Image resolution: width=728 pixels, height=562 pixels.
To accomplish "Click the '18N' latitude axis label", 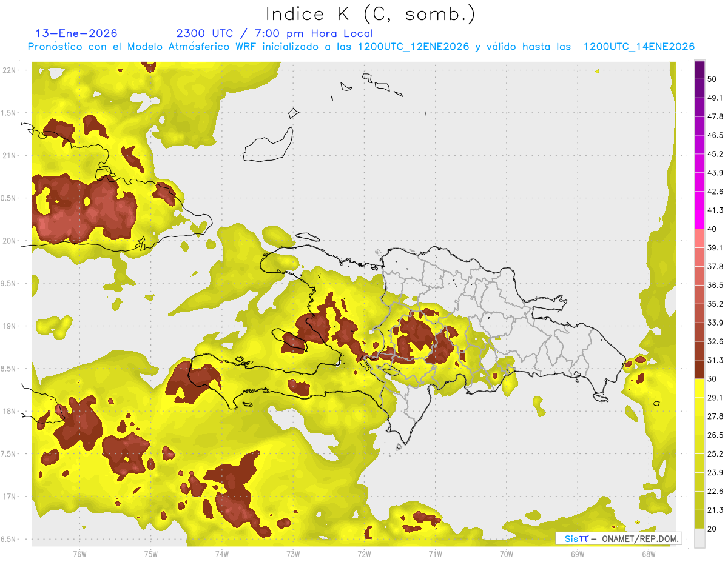I will click(9, 411).
